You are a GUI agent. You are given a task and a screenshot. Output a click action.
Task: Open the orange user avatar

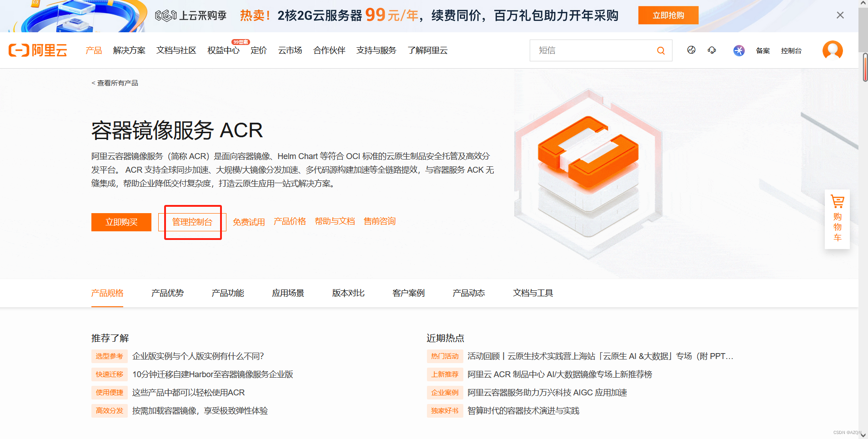[x=833, y=50]
